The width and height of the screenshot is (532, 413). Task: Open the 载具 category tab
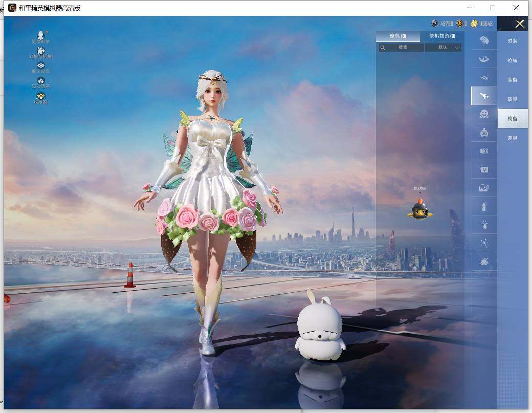point(513,99)
